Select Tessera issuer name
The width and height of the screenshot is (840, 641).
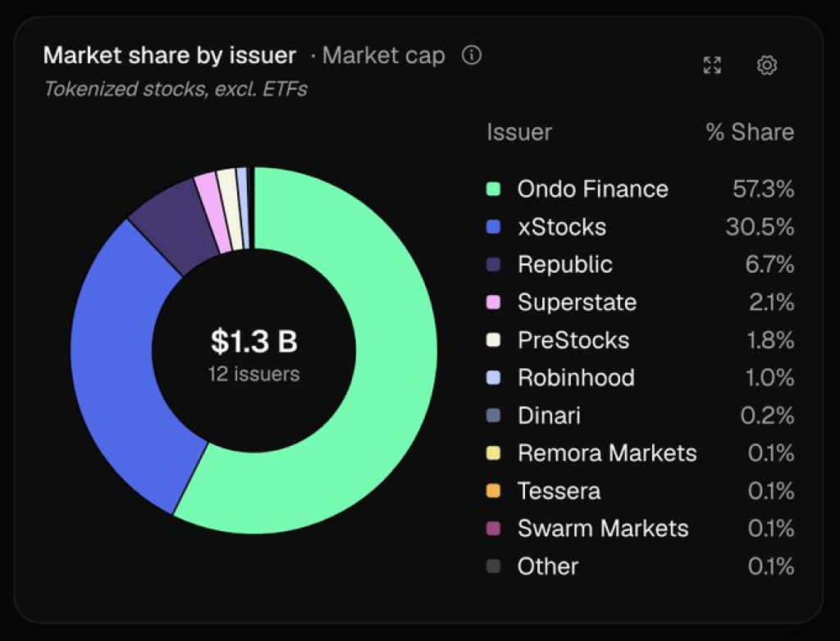point(559,491)
